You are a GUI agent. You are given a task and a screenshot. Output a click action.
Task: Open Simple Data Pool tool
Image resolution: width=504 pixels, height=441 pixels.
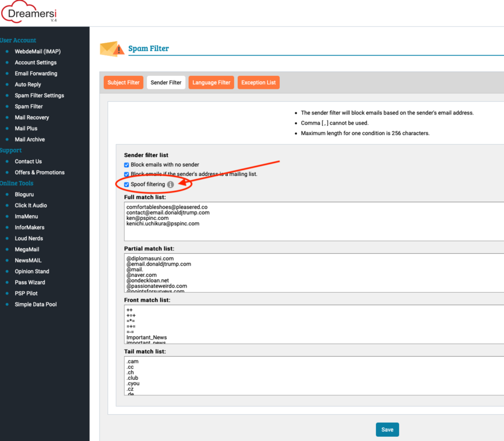point(36,305)
